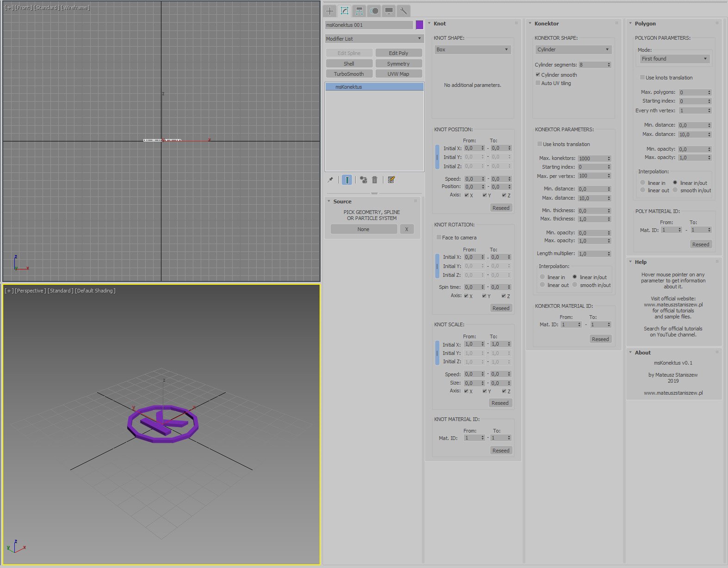Click the msKonektus 001 object name field
The image size is (728, 568).
369,25
